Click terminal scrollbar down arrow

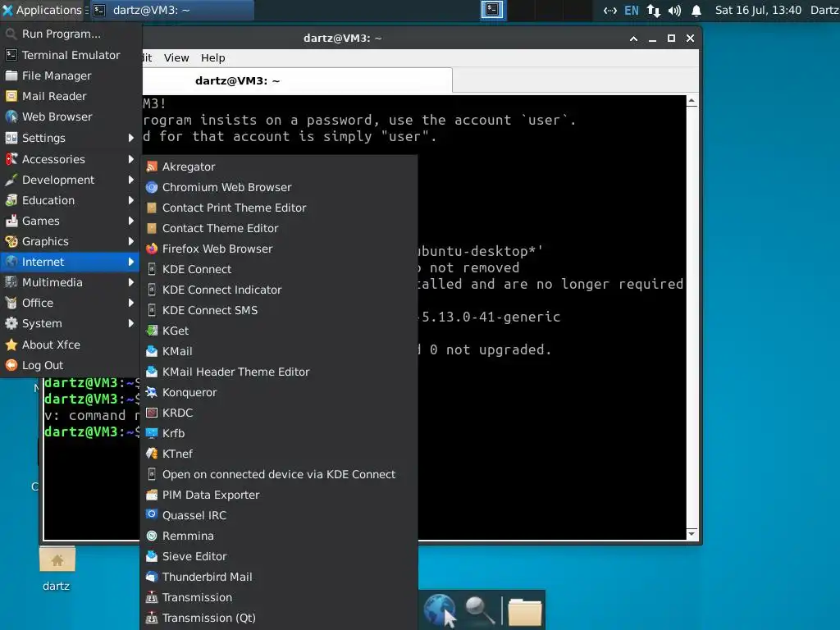[x=692, y=533]
